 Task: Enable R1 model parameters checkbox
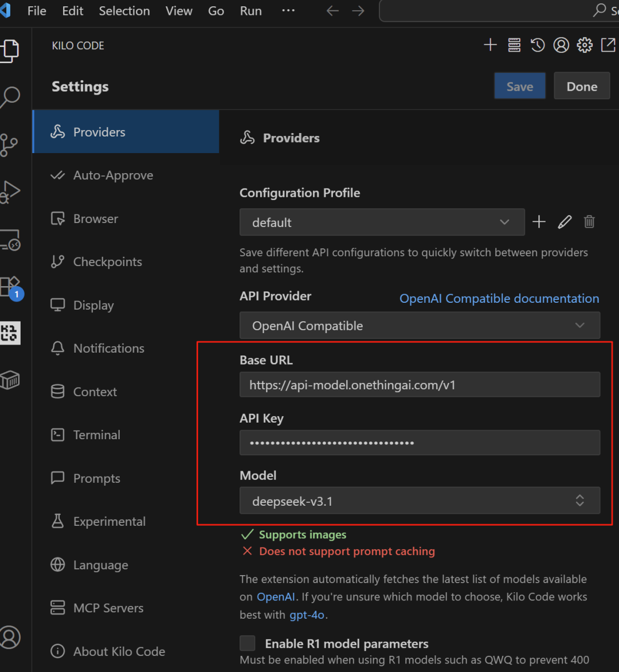tap(248, 643)
